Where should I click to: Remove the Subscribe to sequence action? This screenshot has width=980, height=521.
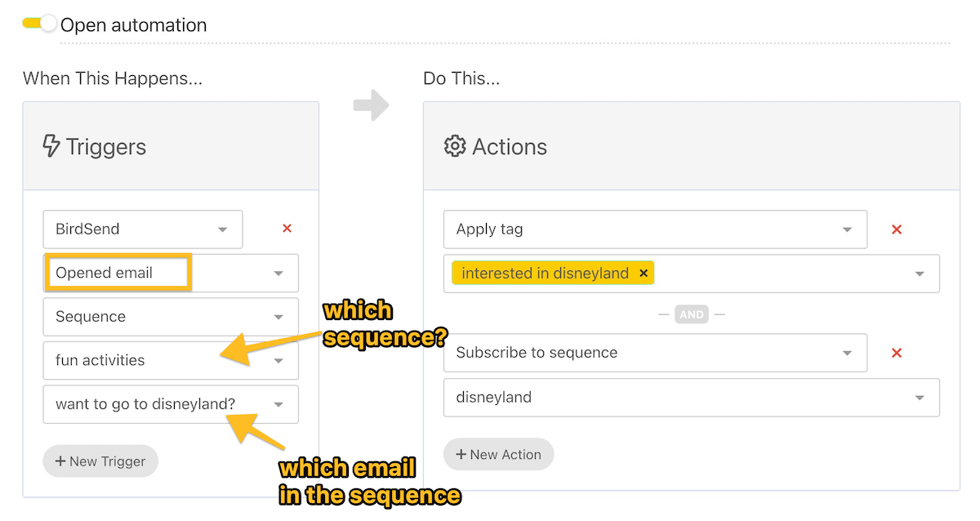897,353
